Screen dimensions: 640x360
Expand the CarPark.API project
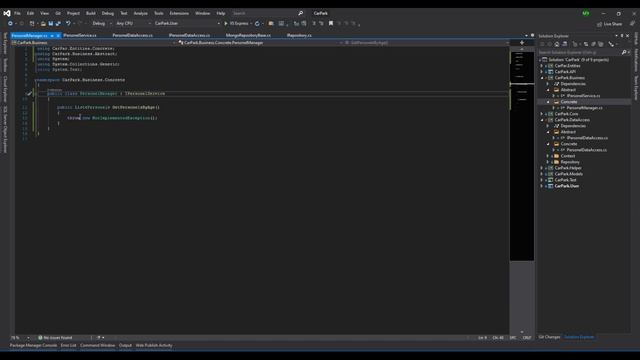click(542, 72)
